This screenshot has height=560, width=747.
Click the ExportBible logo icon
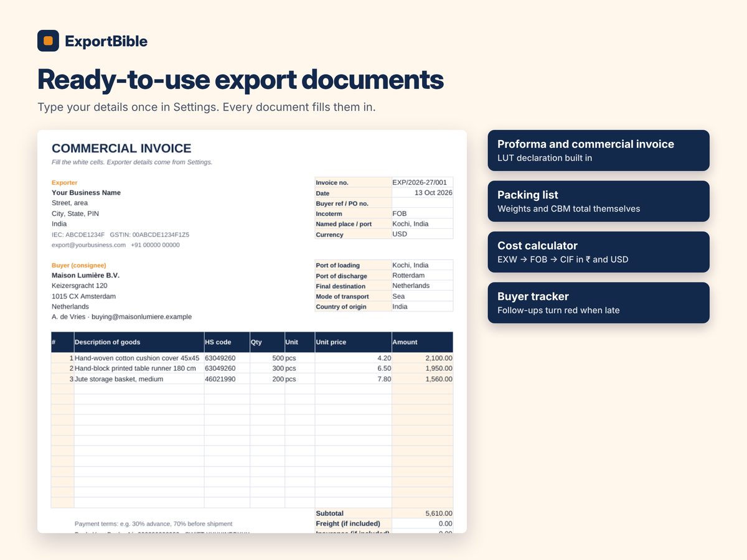pos(48,41)
